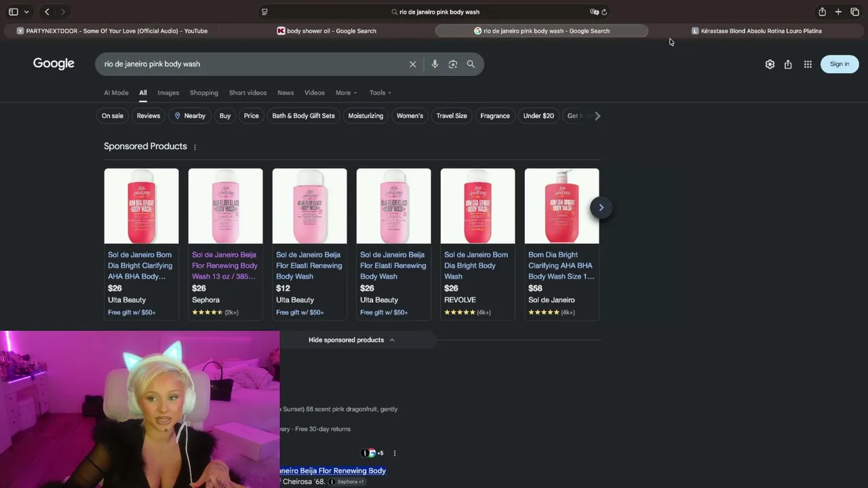Select the Women's filter chip
Image resolution: width=868 pixels, height=488 pixels.
[410, 116]
